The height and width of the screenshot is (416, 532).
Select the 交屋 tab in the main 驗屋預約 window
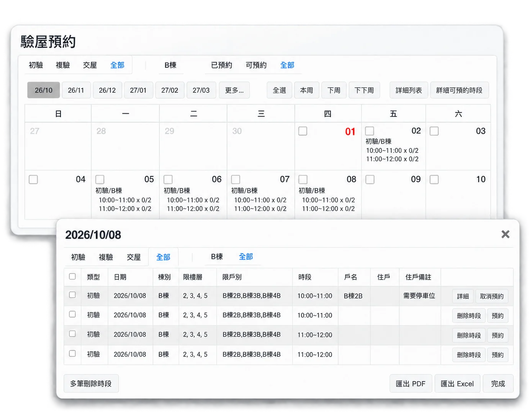(90, 65)
